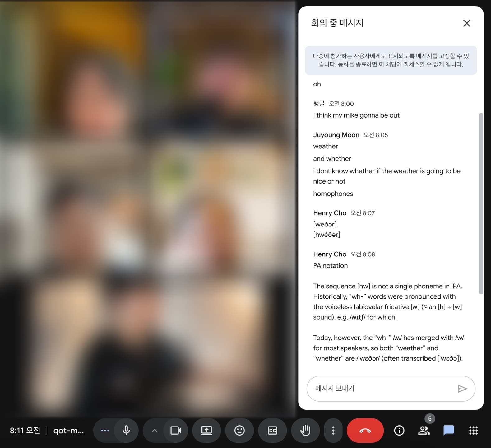Start screen sharing presentation
Screen dimensions: 491x448
tap(206, 430)
